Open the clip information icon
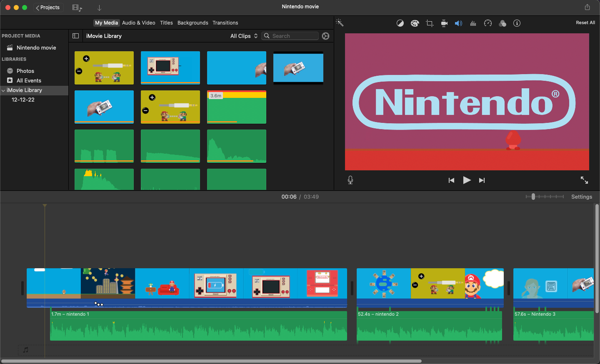Screen dimensions: 600x364 click(x=517, y=23)
